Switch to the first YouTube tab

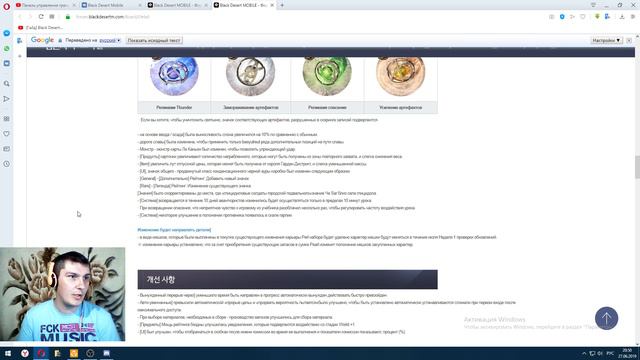coord(45,5)
